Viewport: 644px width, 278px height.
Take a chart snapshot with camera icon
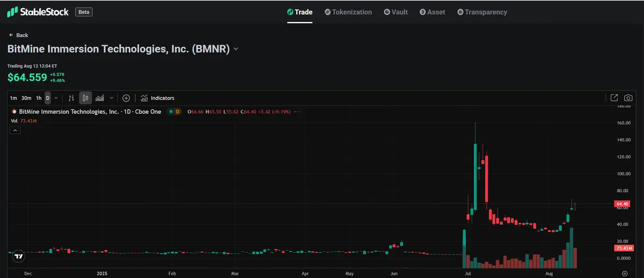point(628,98)
